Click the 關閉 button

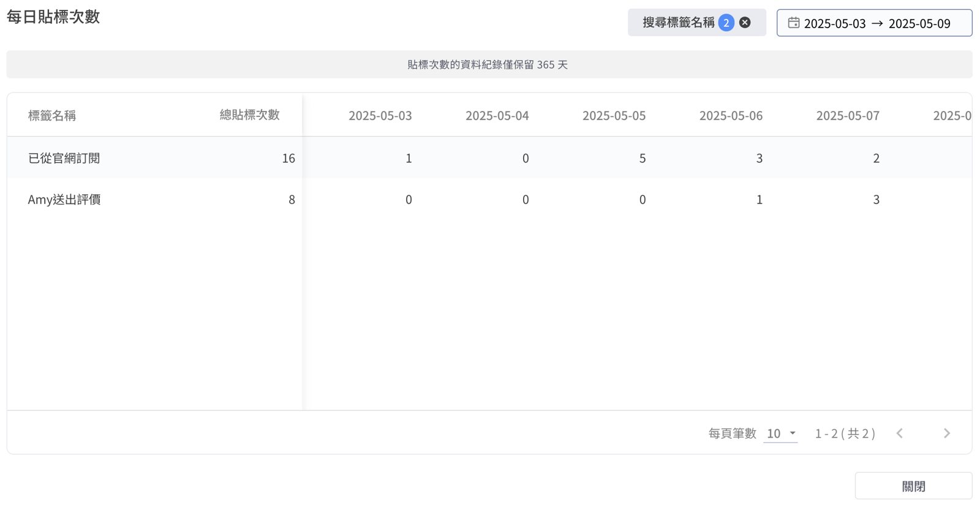pos(913,486)
